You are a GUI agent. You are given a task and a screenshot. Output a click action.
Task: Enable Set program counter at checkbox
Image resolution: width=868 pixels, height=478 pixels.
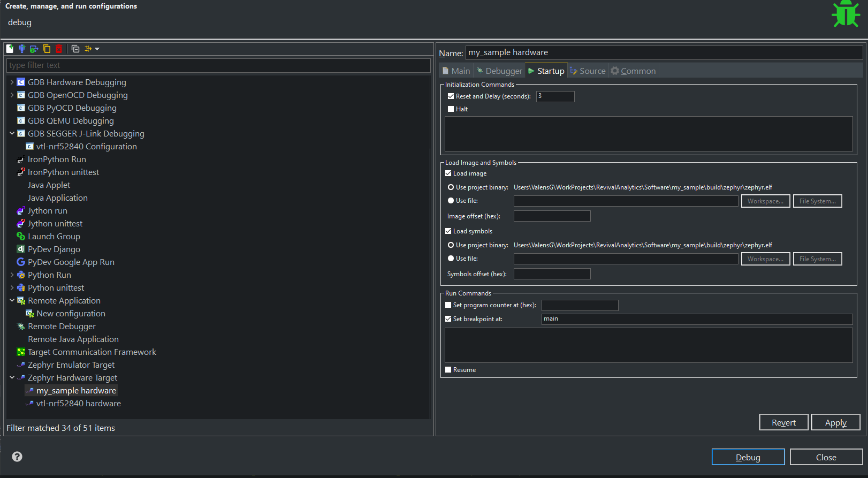click(x=448, y=305)
